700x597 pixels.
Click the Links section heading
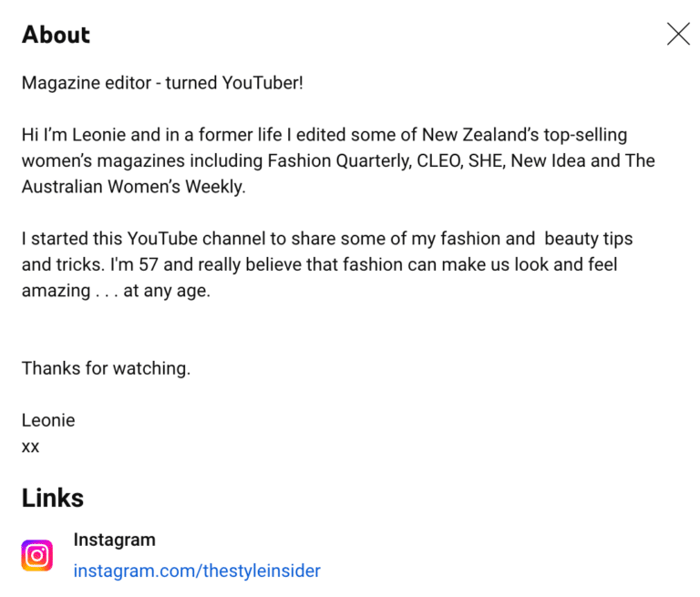click(x=53, y=498)
